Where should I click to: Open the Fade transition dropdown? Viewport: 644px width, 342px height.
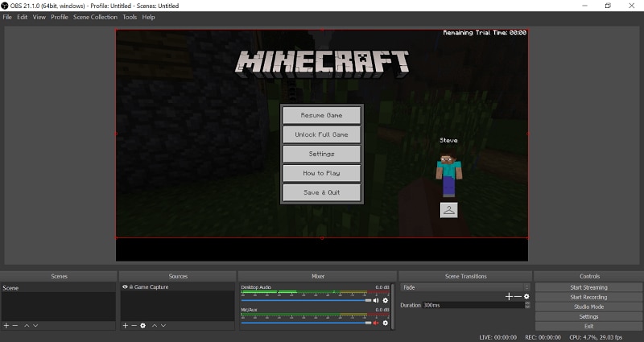pos(465,287)
